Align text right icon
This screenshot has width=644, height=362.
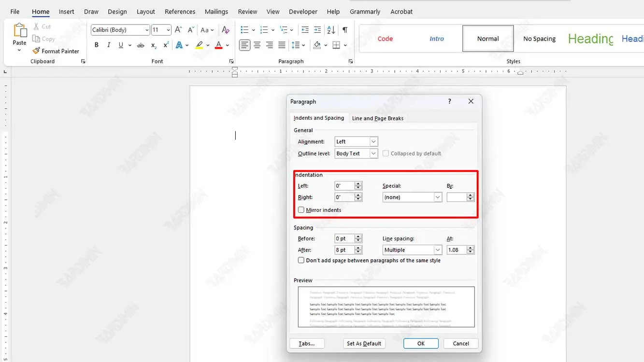(270, 45)
